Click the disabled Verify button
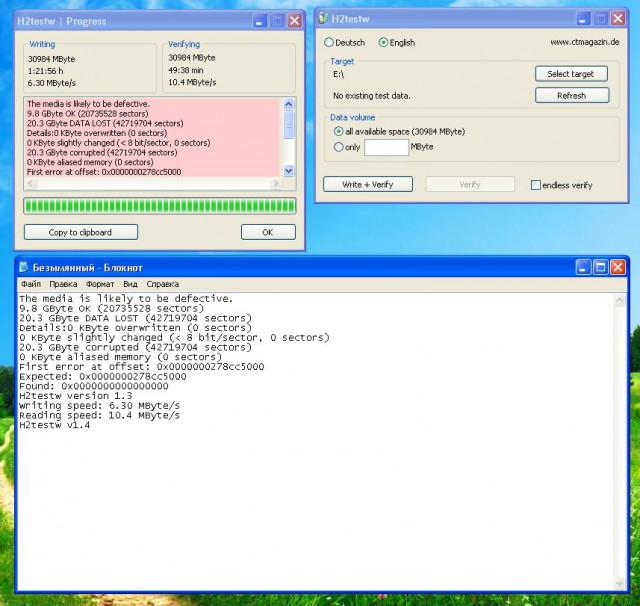 point(470,184)
